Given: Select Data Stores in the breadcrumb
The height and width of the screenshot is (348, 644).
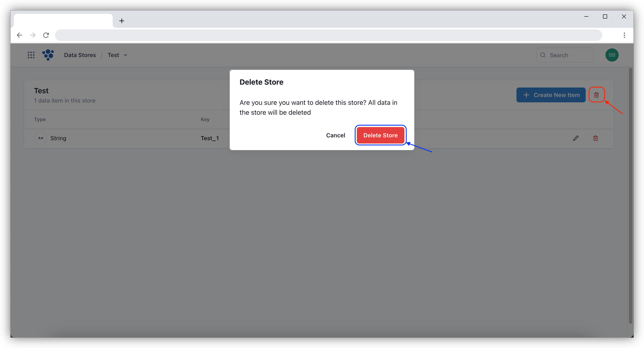Looking at the screenshot, I should [80, 55].
